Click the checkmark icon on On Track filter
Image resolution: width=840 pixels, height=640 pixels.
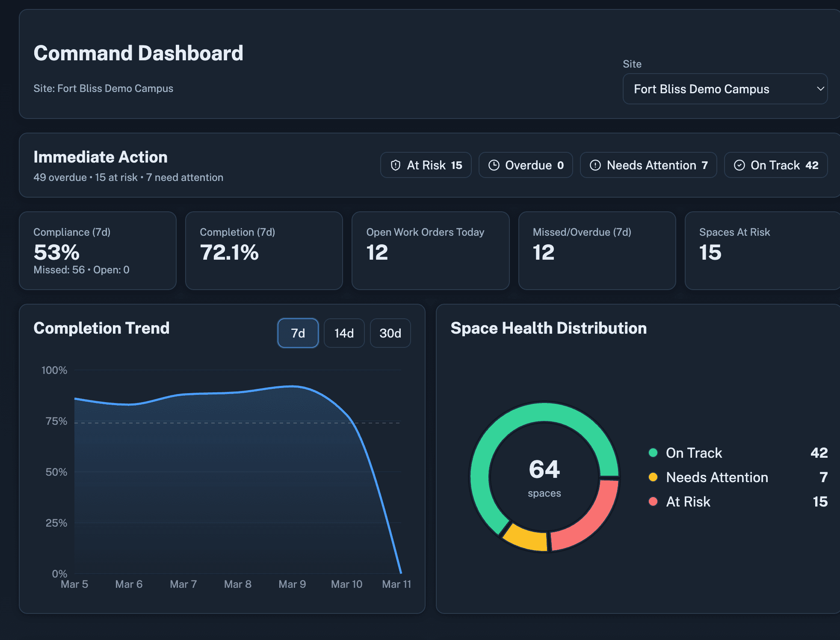tap(739, 165)
